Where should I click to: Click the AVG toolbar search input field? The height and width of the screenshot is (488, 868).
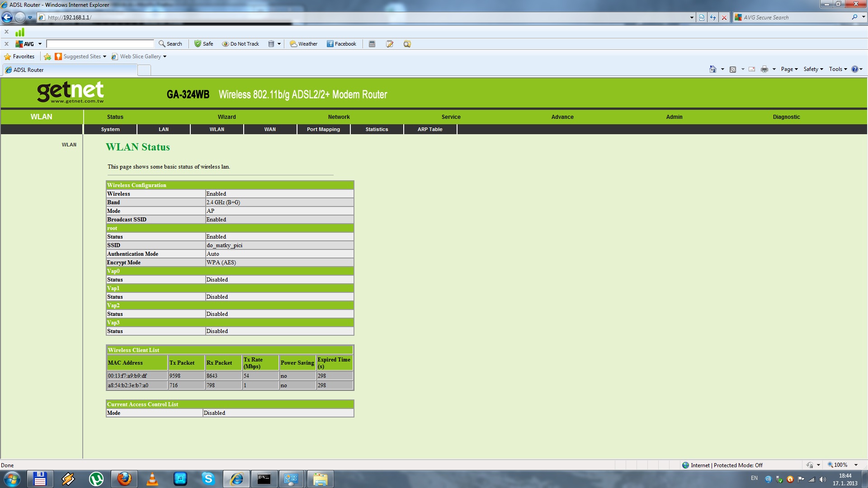(100, 44)
